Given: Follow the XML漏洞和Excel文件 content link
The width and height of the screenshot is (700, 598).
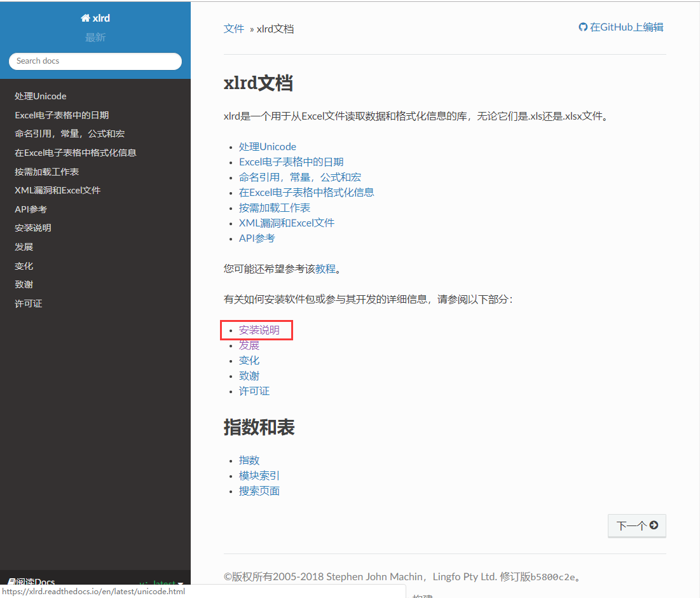Looking at the screenshot, I should click(287, 223).
